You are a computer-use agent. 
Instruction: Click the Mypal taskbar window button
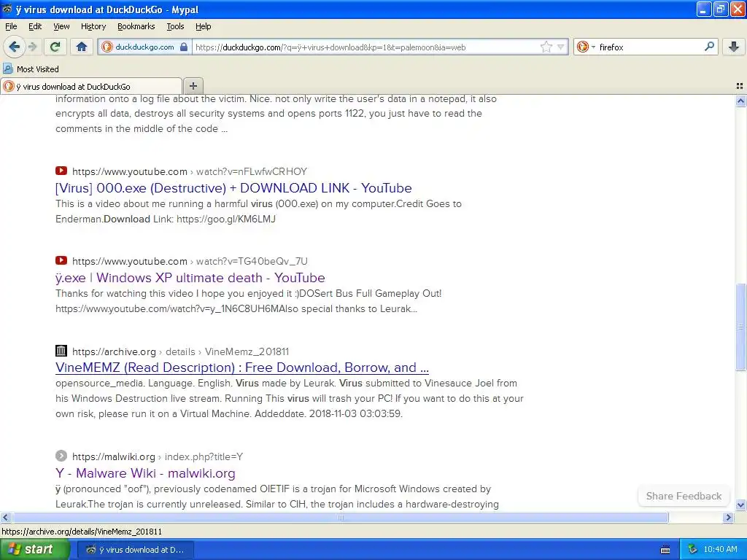tap(135, 550)
